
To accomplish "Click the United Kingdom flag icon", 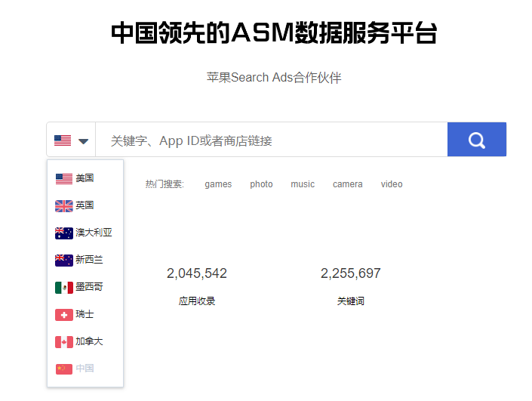I will pyautogui.click(x=64, y=205).
